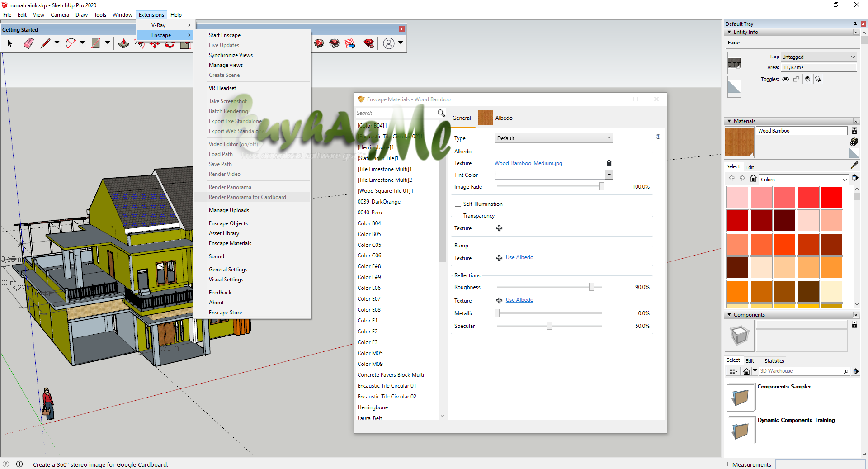Set material to default with the triangle icon
Image resolution: width=868 pixels, height=469 pixels.
[x=854, y=153]
